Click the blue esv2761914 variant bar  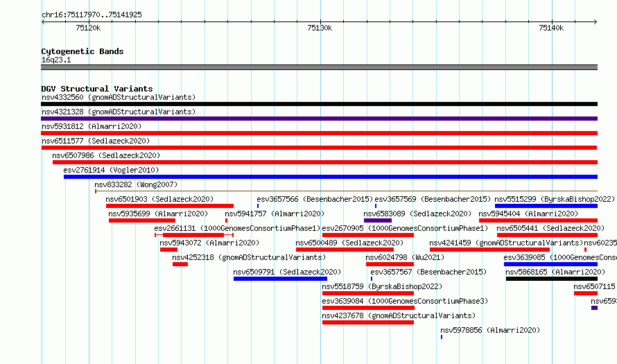click(x=331, y=177)
